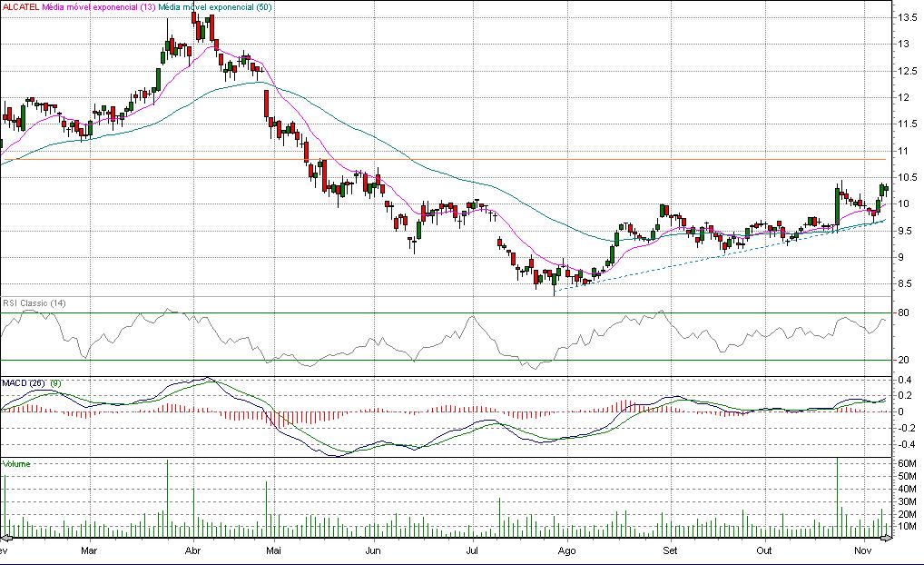Click the Ago label on the time axis

coord(566,550)
